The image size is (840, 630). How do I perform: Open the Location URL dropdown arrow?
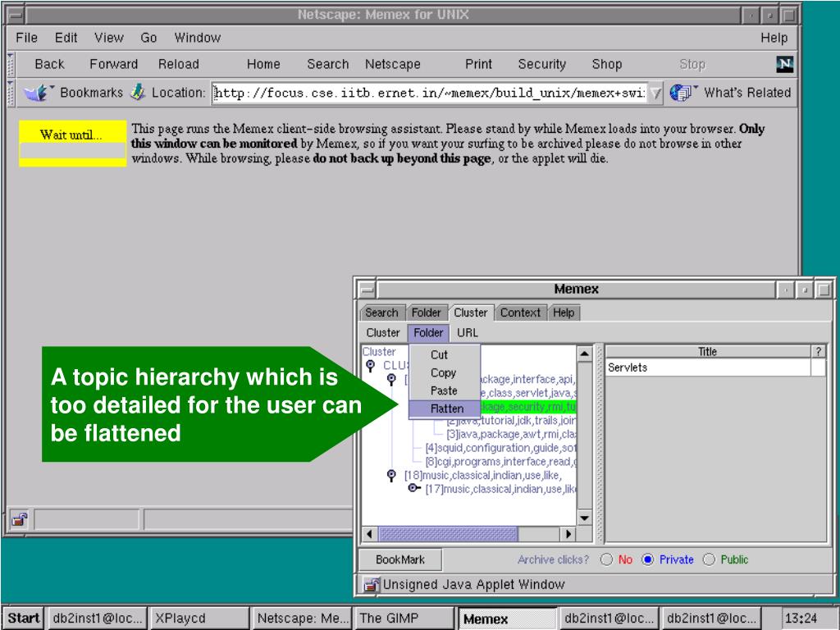(655, 94)
